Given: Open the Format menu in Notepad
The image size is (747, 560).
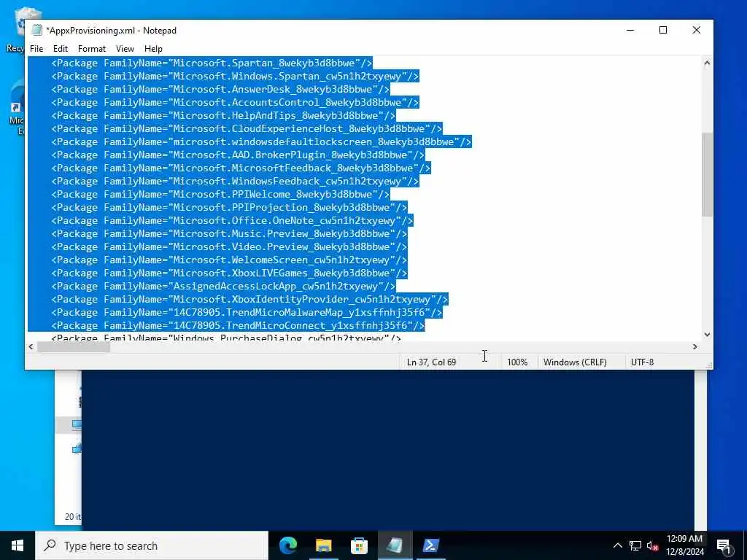Looking at the screenshot, I should point(91,49).
